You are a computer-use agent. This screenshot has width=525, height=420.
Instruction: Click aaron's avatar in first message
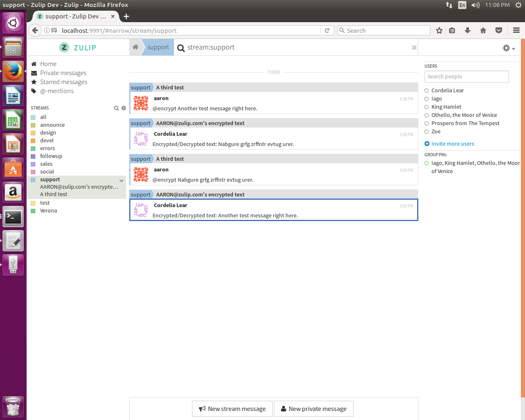(141, 103)
